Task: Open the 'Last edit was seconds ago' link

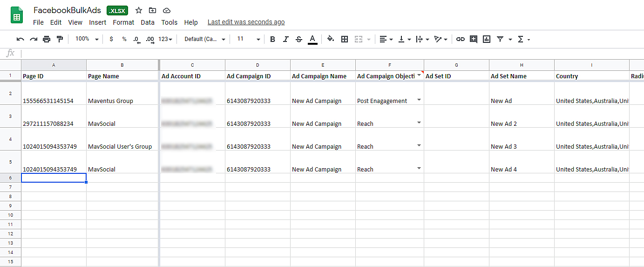Action: tap(246, 22)
